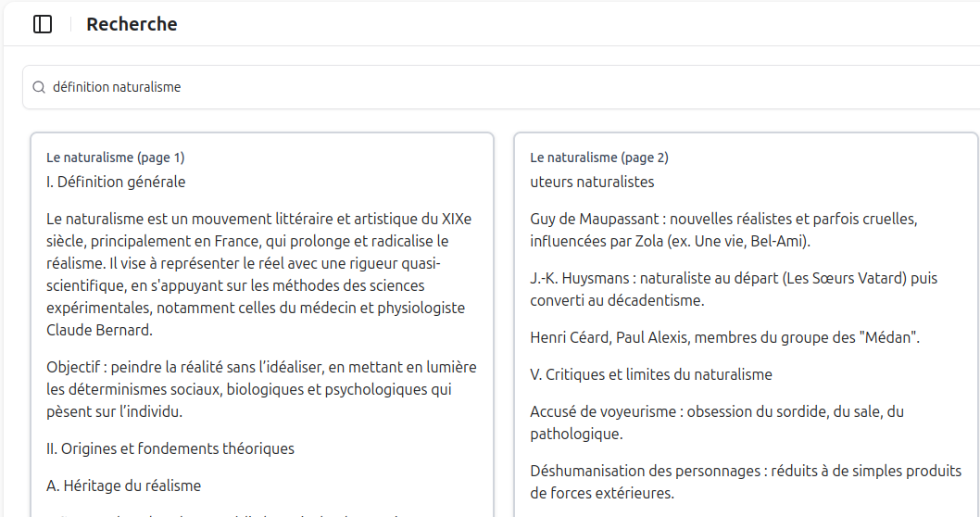Click the "Déshumanisation des personnages" paragraph
Viewport: 980px width, 517px height.
[745, 482]
